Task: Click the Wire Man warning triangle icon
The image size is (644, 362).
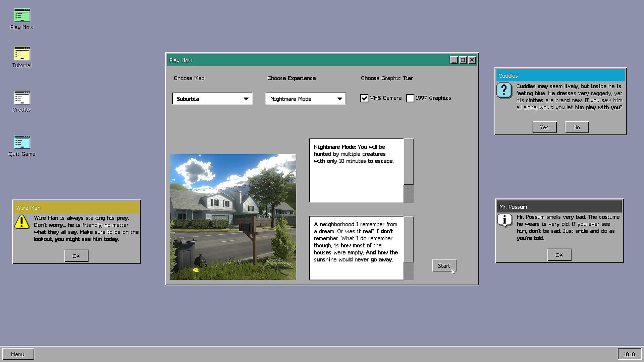Action: pyautogui.click(x=22, y=222)
